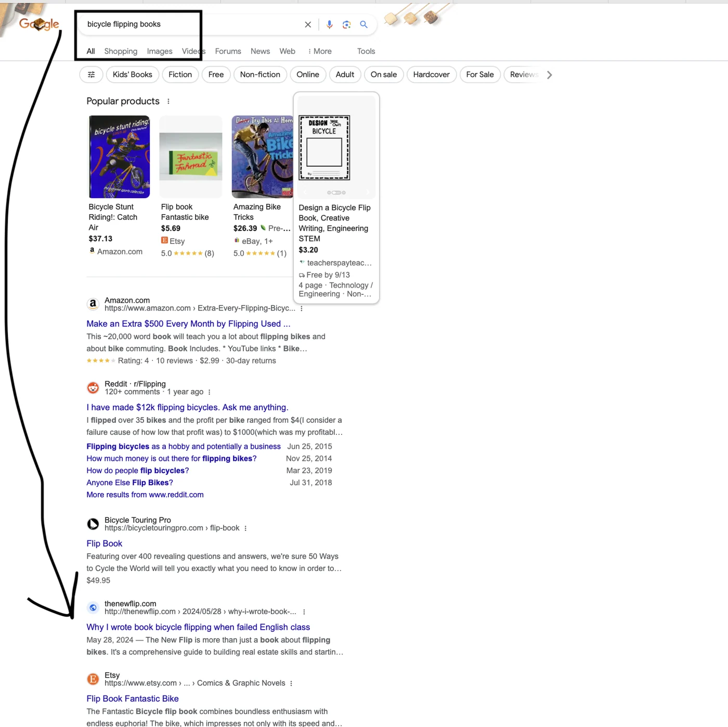Click the blue magnifier search icon
This screenshot has height=727, width=728.
click(364, 24)
